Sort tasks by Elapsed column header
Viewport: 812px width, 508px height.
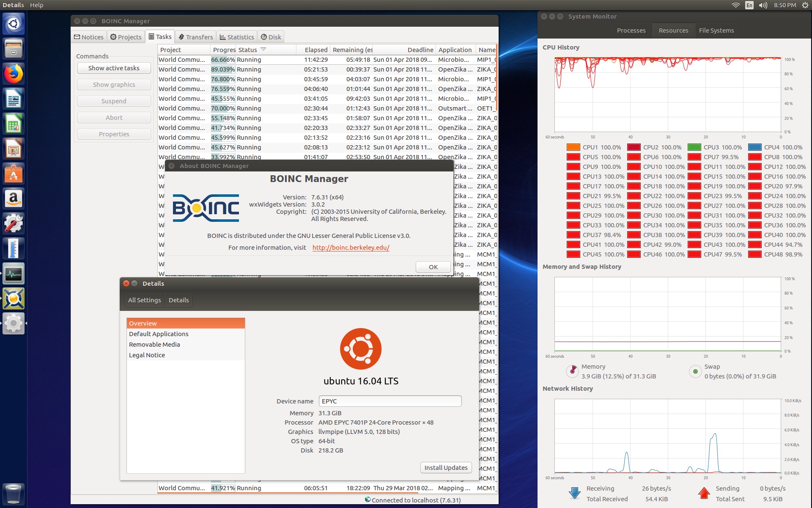point(313,50)
